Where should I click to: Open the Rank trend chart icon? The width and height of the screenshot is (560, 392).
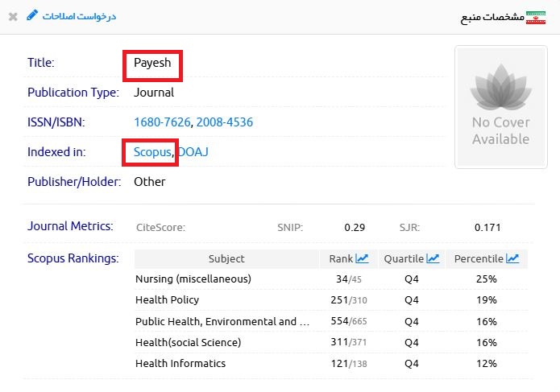362,258
